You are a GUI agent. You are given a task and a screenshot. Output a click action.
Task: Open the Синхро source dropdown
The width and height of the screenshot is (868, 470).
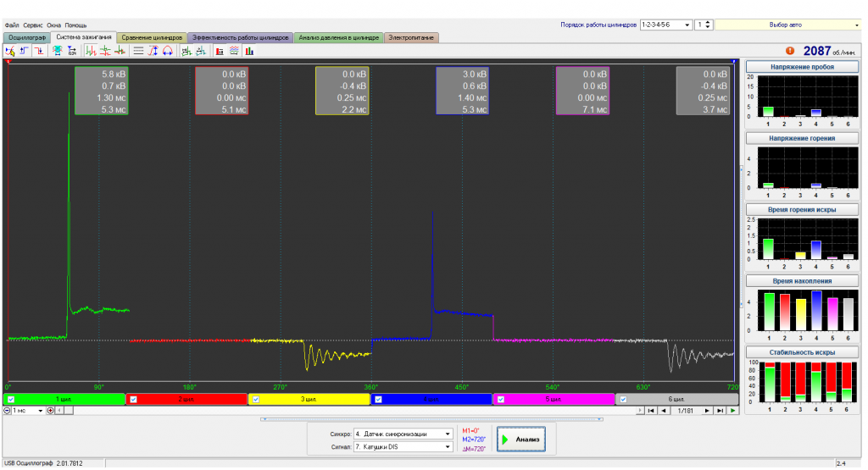coord(403,434)
